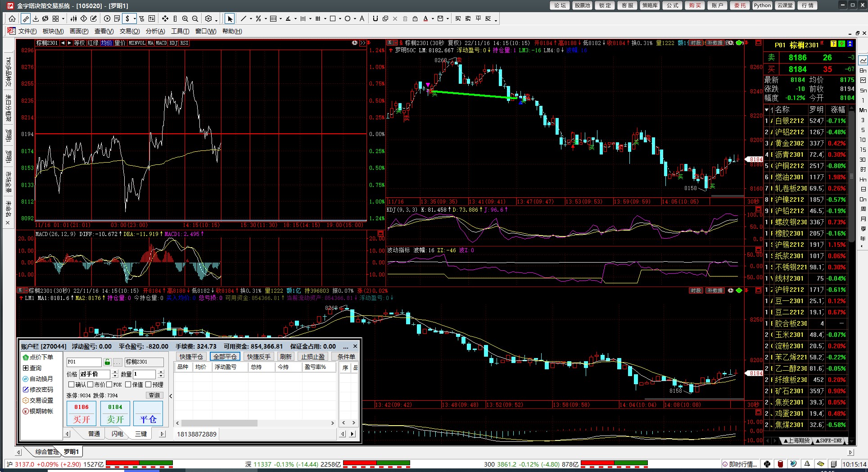The height and width of the screenshot is (472, 868).
Task: Toggle the FOK checkbox
Action: pyautogui.click(x=109, y=385)
